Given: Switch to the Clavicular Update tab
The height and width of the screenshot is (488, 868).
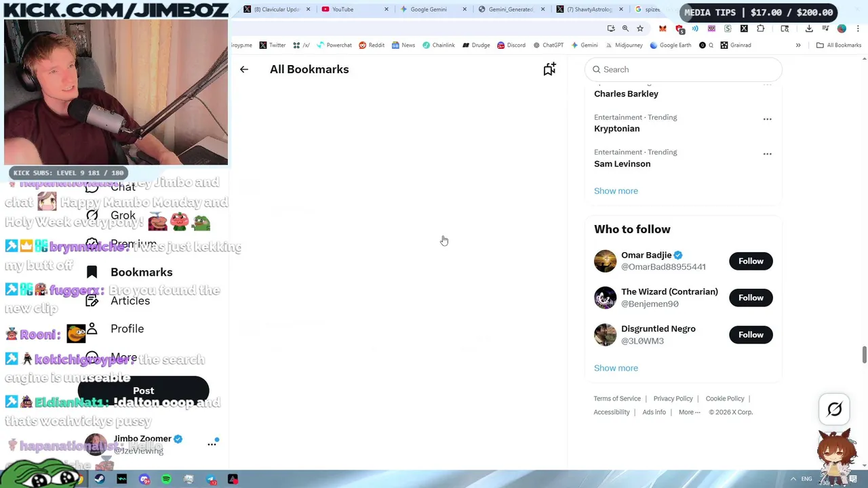Looking at the screenshot, I should click(276, 9).
